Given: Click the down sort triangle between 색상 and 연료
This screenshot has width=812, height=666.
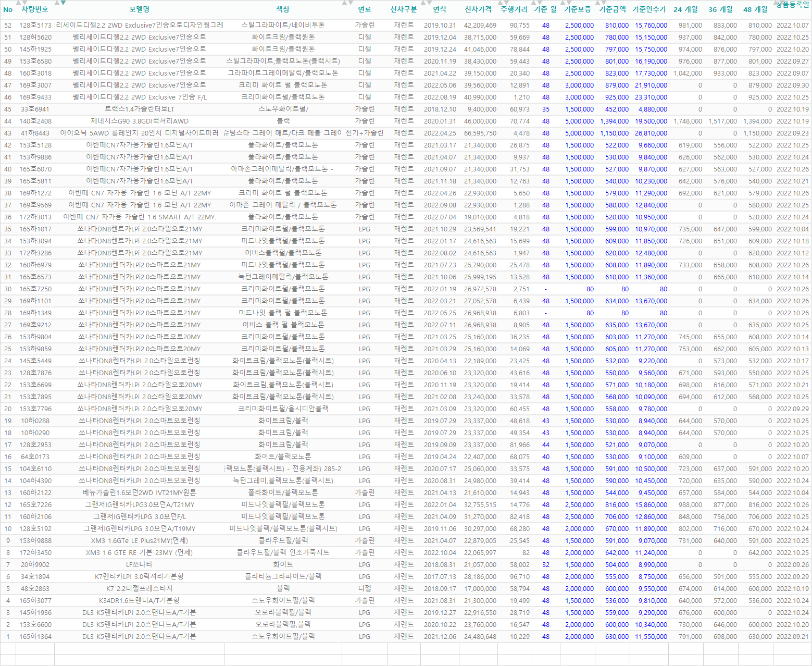Looking at the screenshot, I should tap(351, 3).
